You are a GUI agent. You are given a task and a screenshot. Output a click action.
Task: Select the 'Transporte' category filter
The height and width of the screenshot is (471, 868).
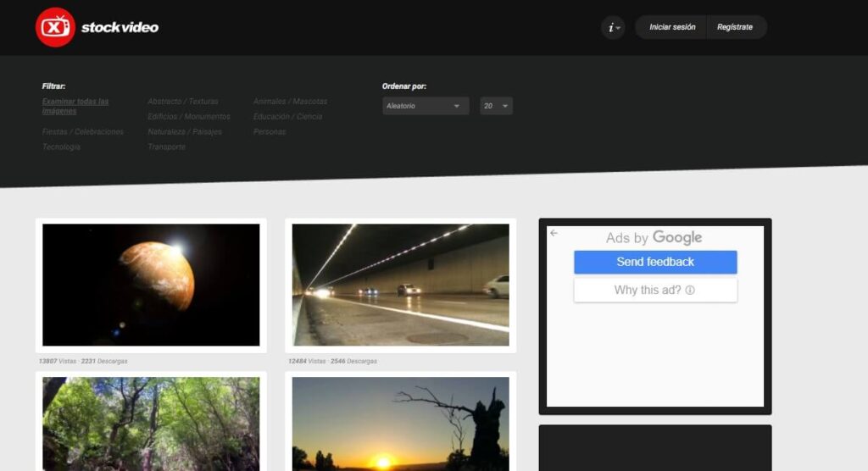point(166,147)
